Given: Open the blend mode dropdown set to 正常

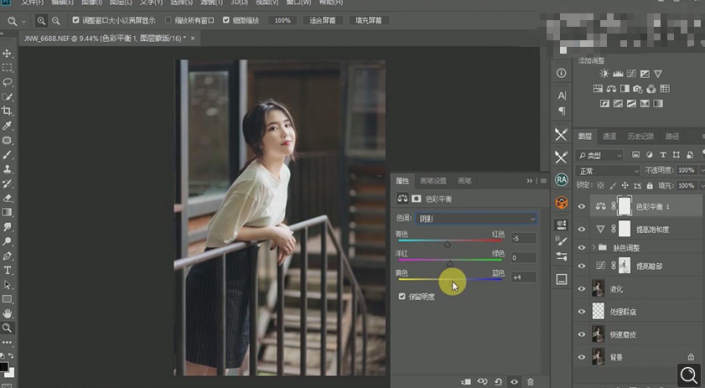Looking at the screenshot, I should coord(607,171).
